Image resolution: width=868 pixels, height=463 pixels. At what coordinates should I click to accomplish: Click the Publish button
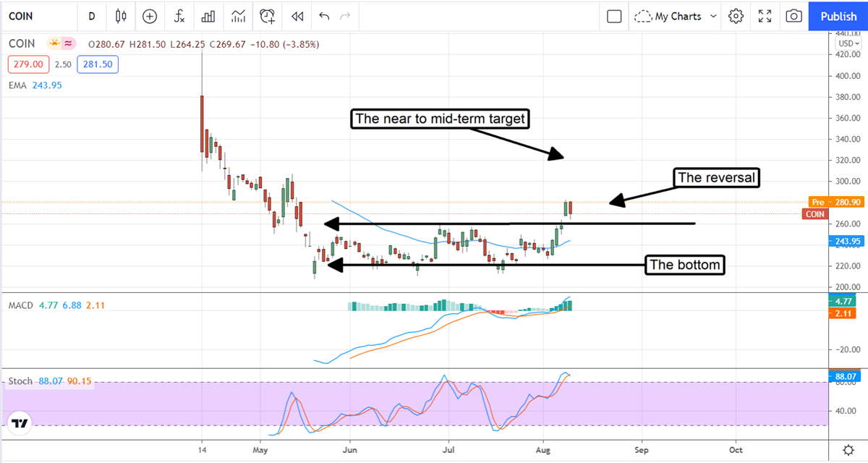(838, 16)
